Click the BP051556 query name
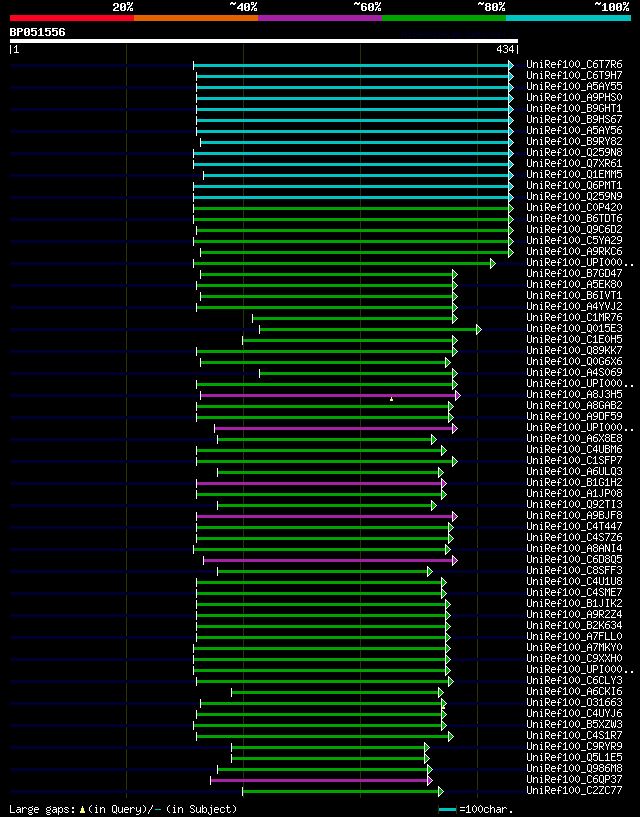 38,32
